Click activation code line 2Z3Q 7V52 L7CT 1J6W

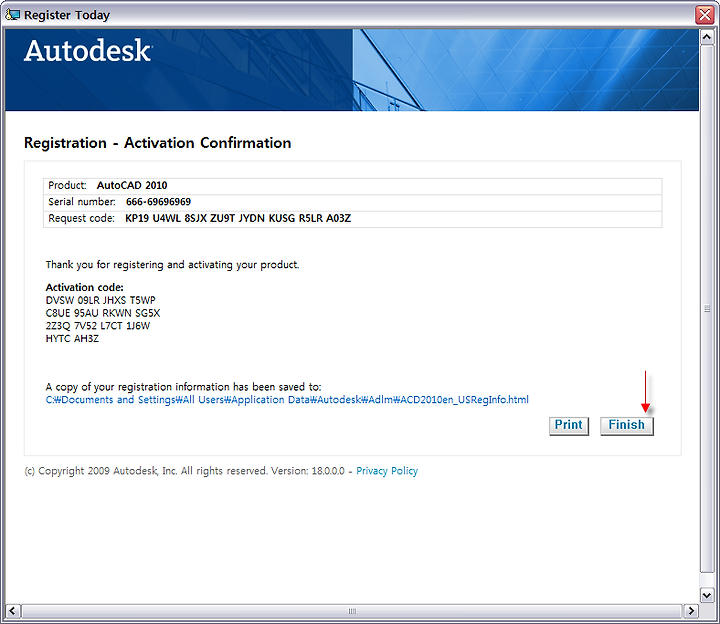pos(98,326)
